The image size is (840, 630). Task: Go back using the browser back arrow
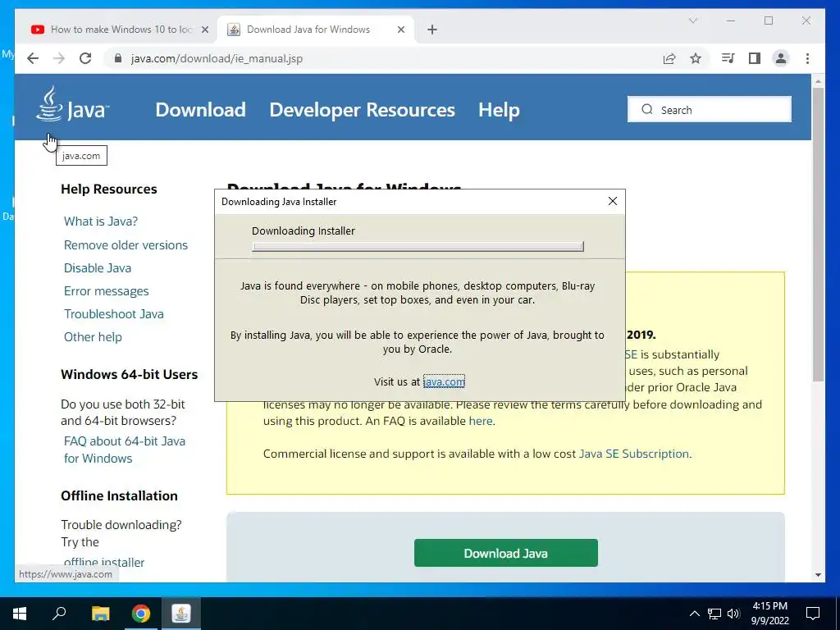[x=33, y=58]
